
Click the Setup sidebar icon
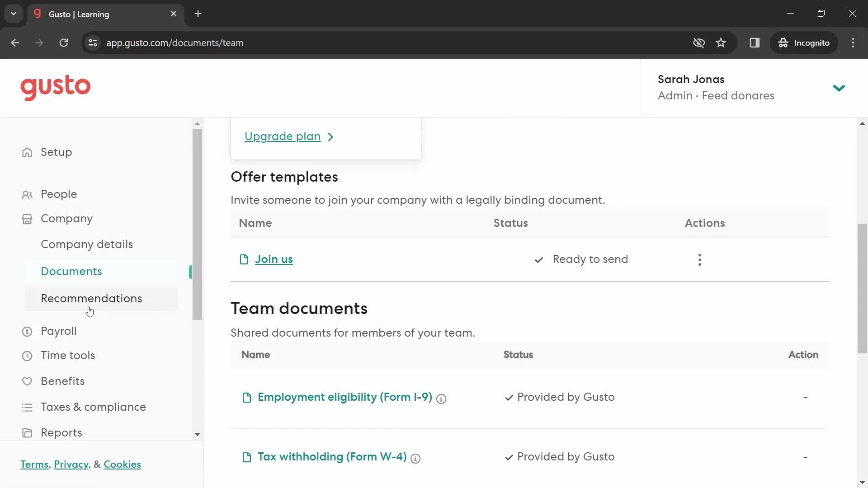point(28,152)
